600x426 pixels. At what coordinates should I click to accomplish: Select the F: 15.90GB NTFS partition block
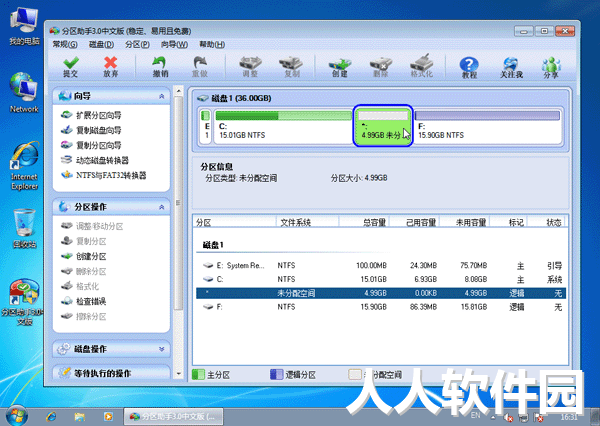(x=487, y=126)
